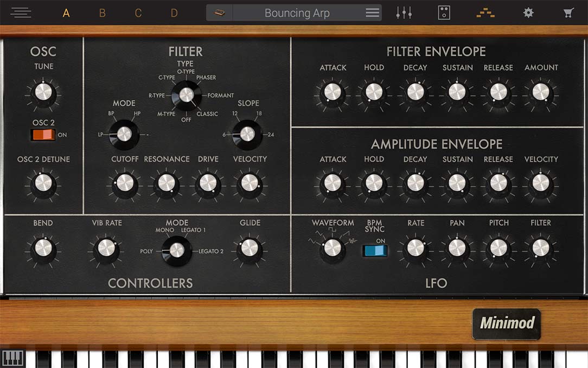The height and width of the screenshot is (368, 588).
Task: Switch to part B tab
Action: click(102, 13)
